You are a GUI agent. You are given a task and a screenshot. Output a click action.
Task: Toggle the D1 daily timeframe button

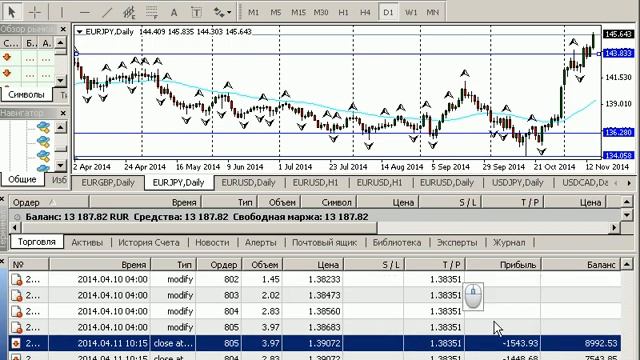(388, 12)
